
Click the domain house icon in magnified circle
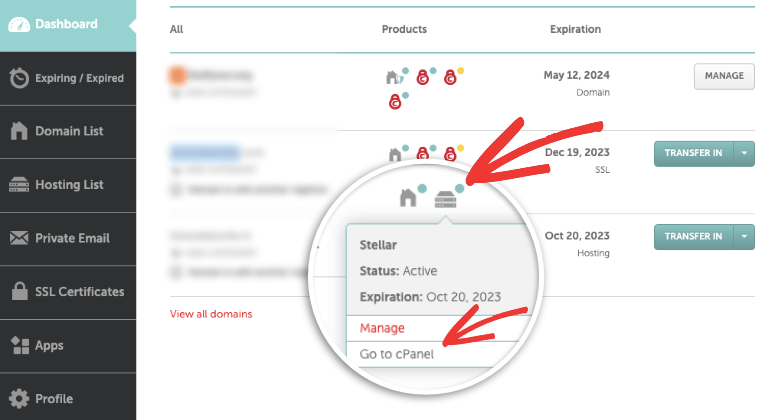point(408,198)
